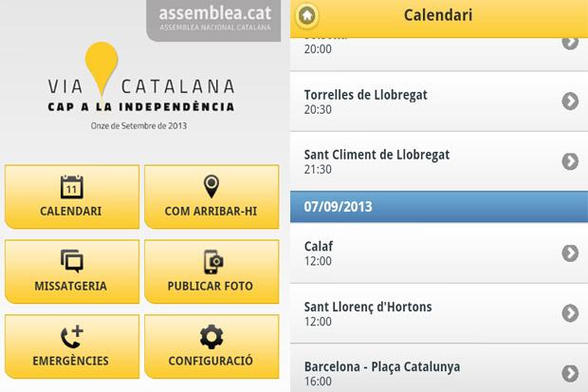
Task: Select the Torrelles de Llobregat list entry
Action: (x=439, y=102)
